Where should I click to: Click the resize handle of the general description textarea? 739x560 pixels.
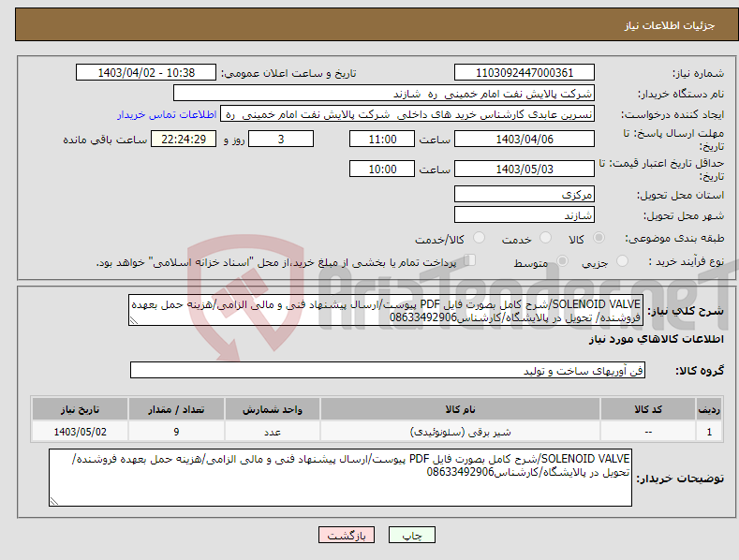pos(134,320)
